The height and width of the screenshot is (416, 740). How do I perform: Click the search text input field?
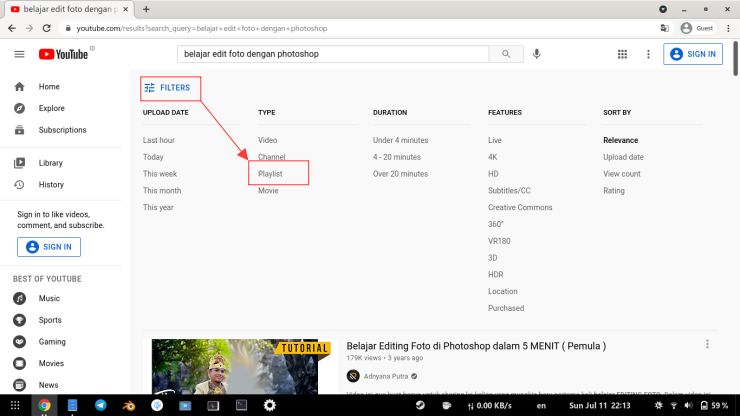333,54
